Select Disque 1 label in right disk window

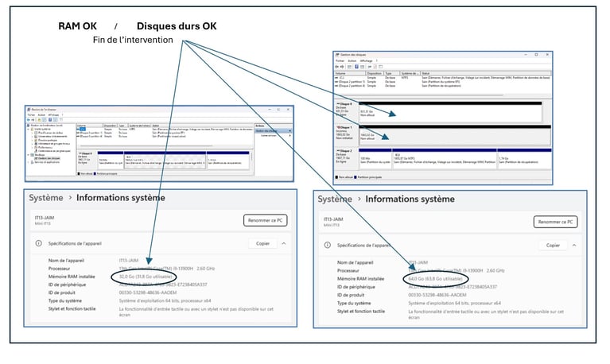(344, 127)
